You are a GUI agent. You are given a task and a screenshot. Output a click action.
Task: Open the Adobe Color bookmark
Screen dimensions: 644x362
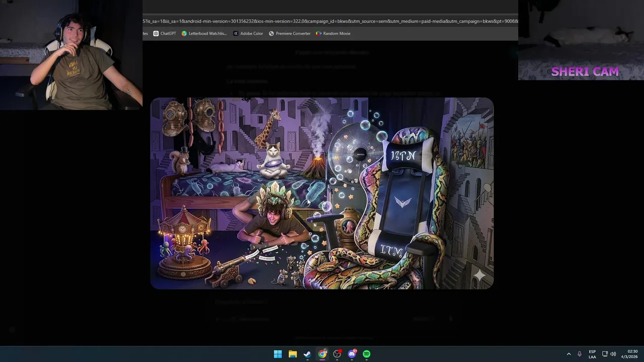(248, 34)
